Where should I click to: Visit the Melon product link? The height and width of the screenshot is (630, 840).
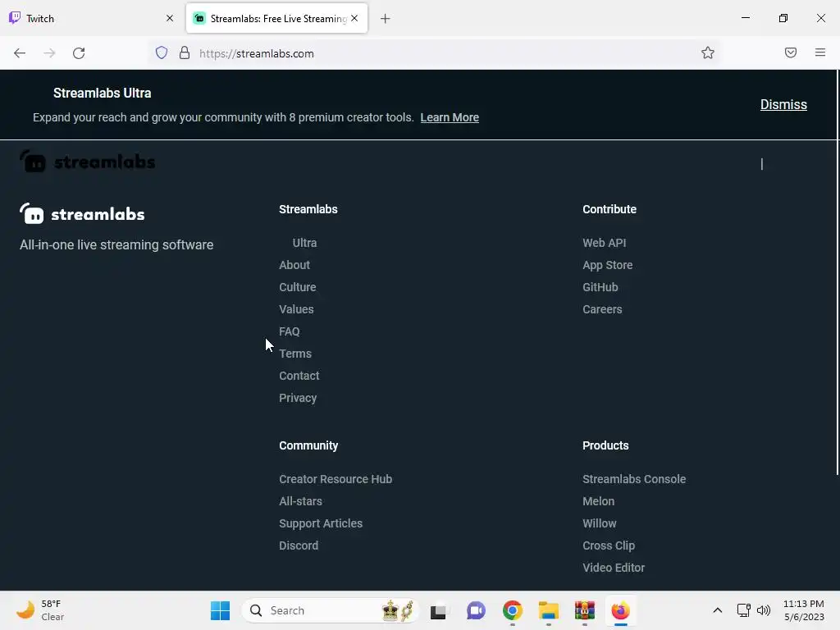click(x=598, y=501)
